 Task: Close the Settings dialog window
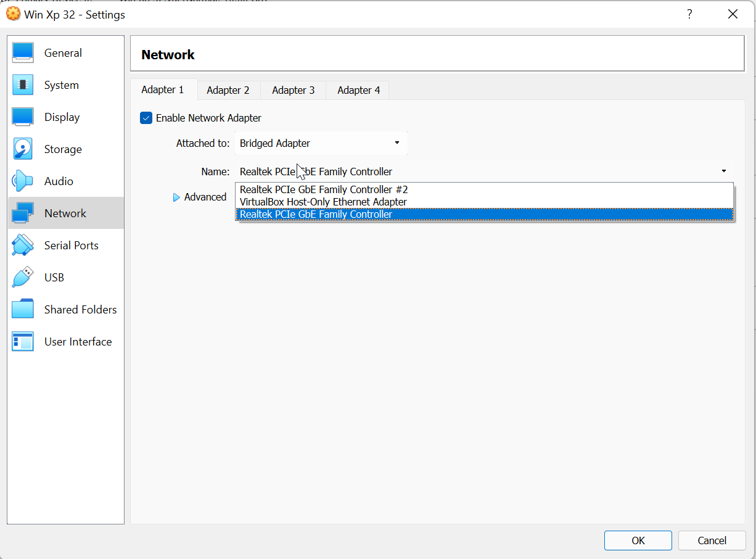pos(733,14)
